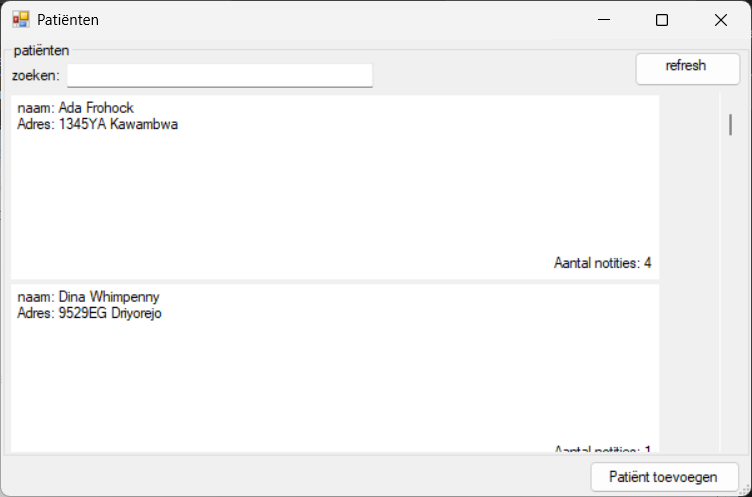Select the name line of Dina Whimpenny
This screenshot has height=497, width=752.
coord(89,297)
